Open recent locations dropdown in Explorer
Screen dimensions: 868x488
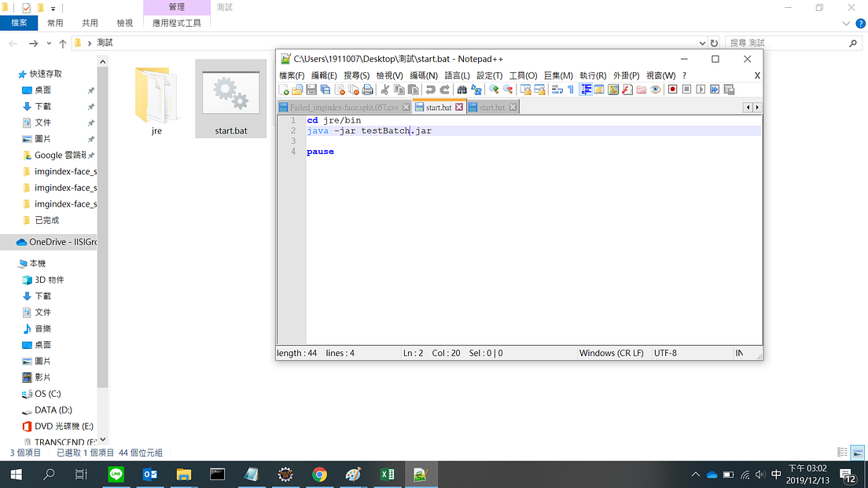coord(49,43)
